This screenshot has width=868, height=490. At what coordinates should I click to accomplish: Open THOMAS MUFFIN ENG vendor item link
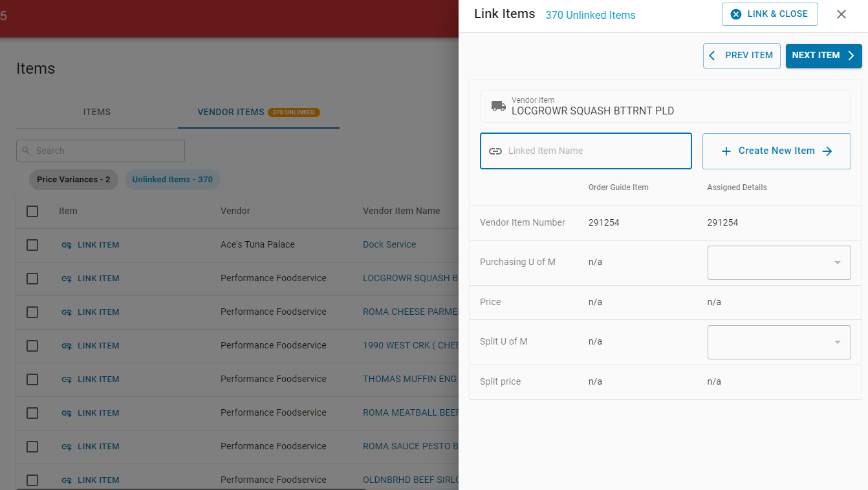(x=411, y=379)
